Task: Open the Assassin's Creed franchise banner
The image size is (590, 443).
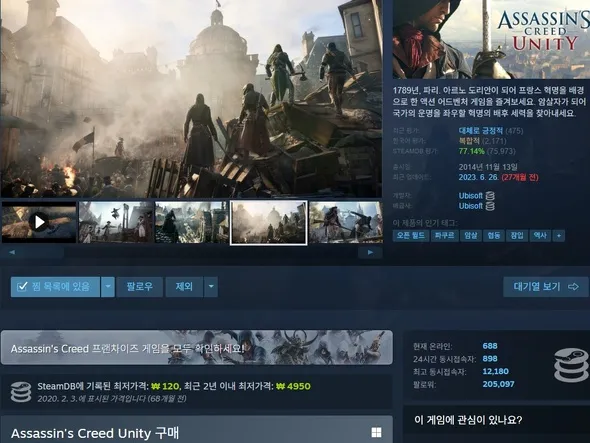Action: point(197,348)
